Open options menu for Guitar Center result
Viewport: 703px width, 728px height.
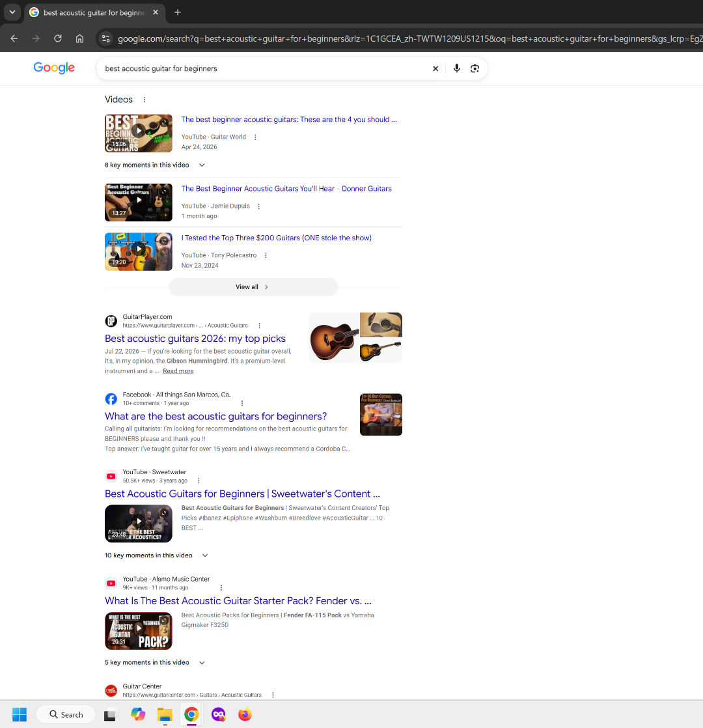point(273,695)
